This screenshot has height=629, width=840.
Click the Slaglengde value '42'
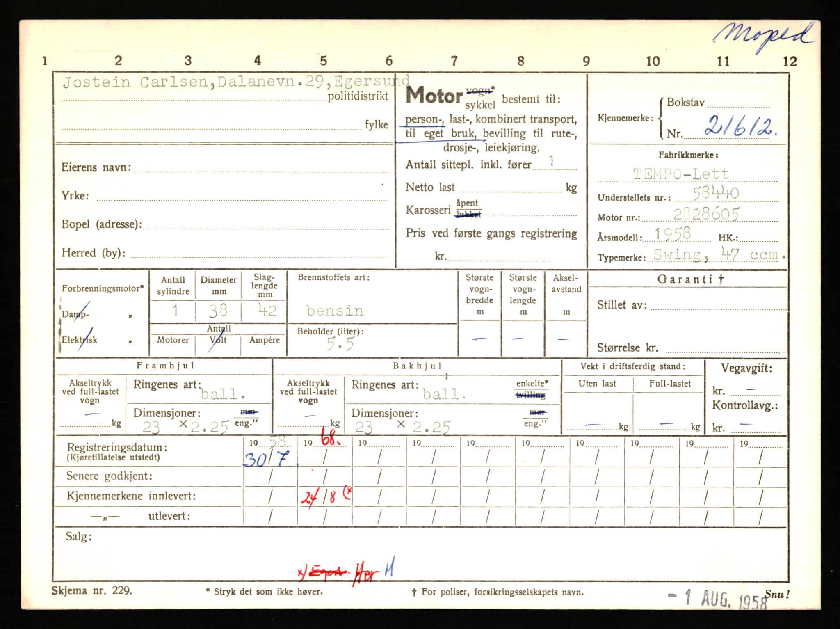coord(267,310)
